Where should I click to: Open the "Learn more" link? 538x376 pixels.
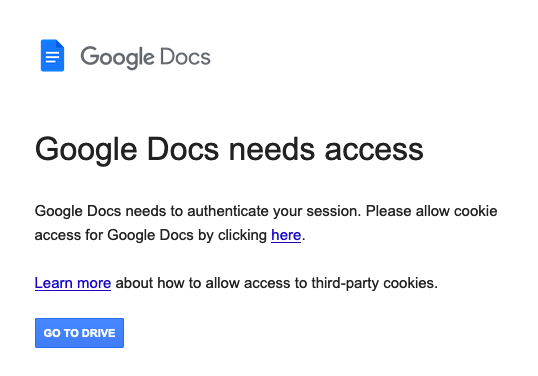click(x=73, y=283)
